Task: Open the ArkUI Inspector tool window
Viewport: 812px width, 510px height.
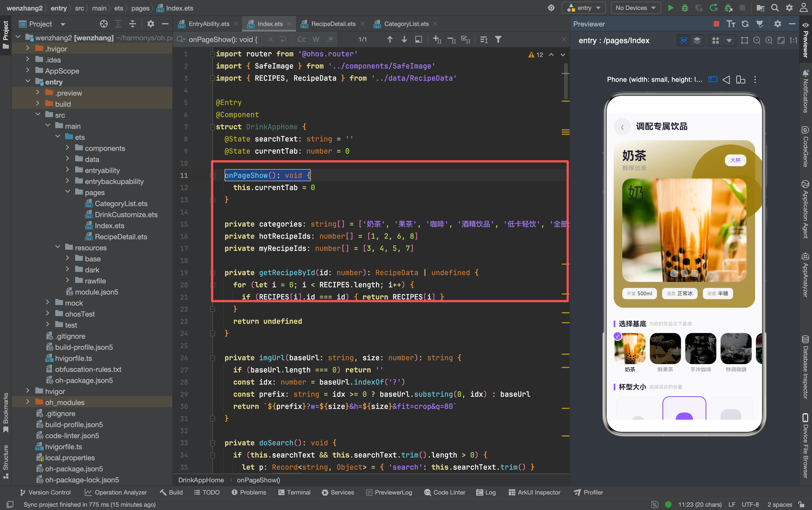Action: 534,492
